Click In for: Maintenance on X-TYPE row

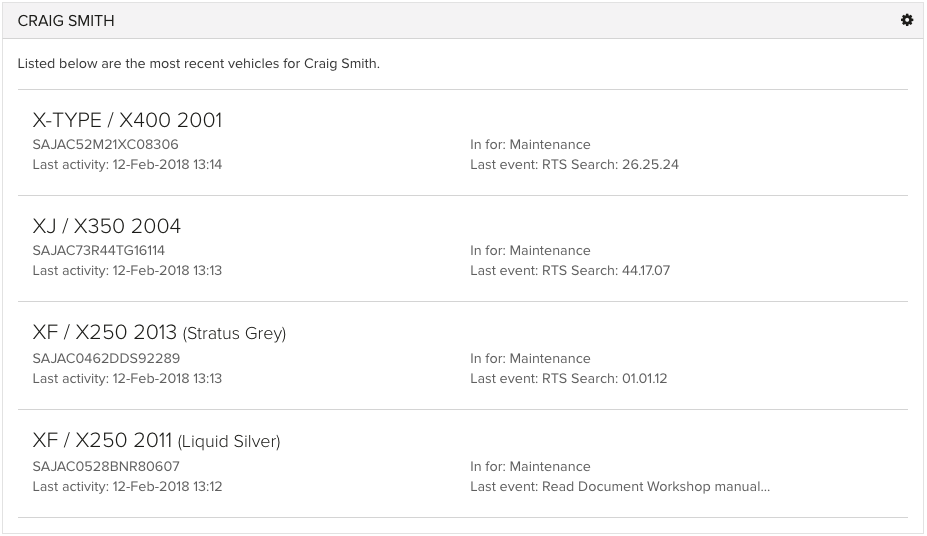coord(530,144)
